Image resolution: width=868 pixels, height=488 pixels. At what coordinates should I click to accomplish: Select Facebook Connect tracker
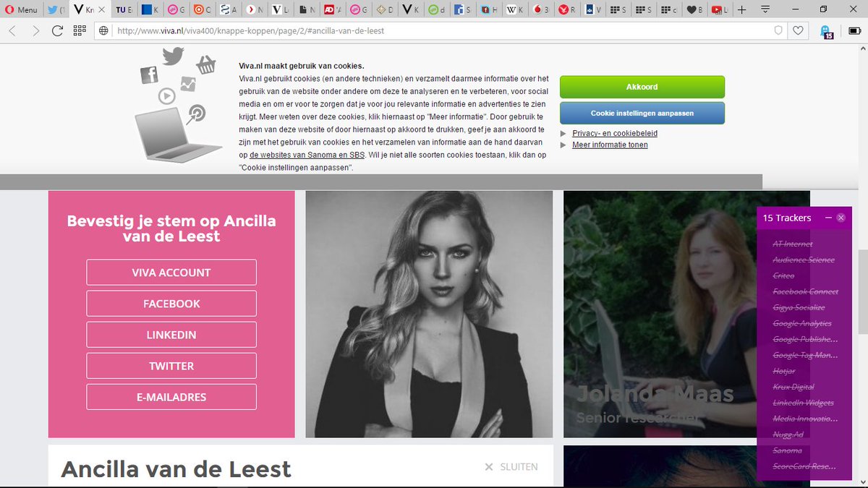806,292
